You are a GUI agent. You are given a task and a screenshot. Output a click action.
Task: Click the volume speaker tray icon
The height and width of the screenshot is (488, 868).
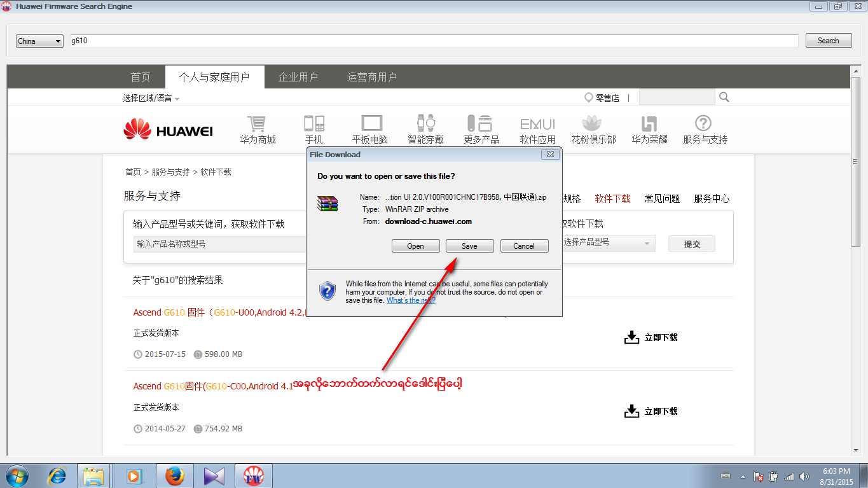point(804,476)
